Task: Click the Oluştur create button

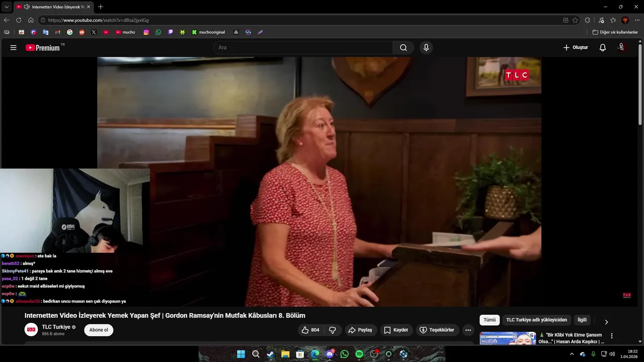Action: tap(576, 48)
